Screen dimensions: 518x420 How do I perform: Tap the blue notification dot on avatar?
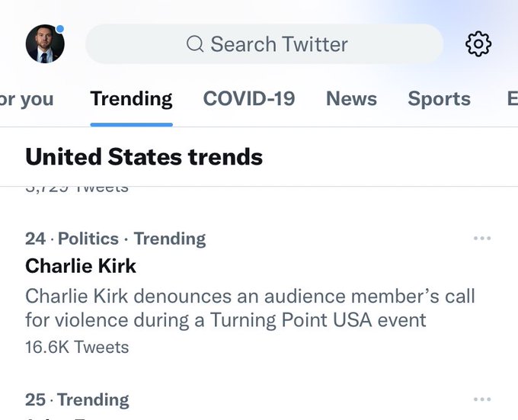pyautogui.click(x=59, y=29)
